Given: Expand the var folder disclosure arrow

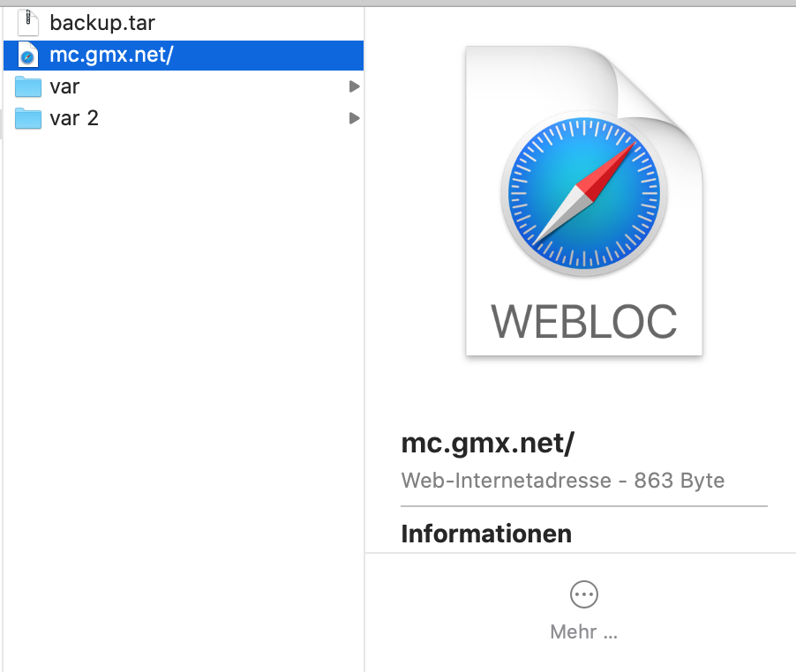Looking at the screenshot, I should tap(354, 86).
